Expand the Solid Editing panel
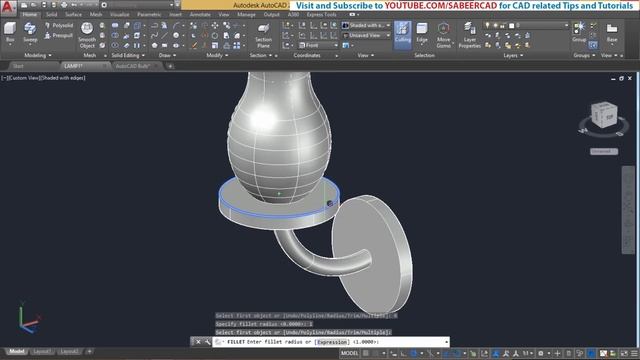This screenshot has height=360, width=640. (x=128, y=55)
